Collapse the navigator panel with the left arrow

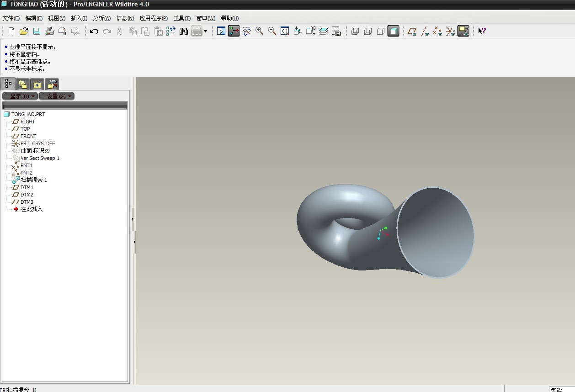click(133, 219)
